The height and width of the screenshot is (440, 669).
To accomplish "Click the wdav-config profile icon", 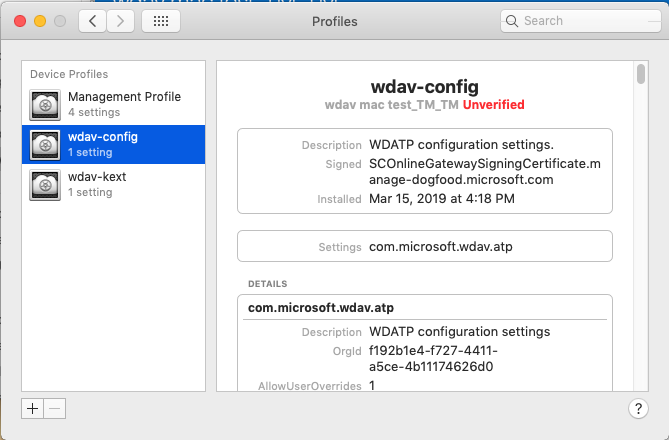I will (45, 145).
